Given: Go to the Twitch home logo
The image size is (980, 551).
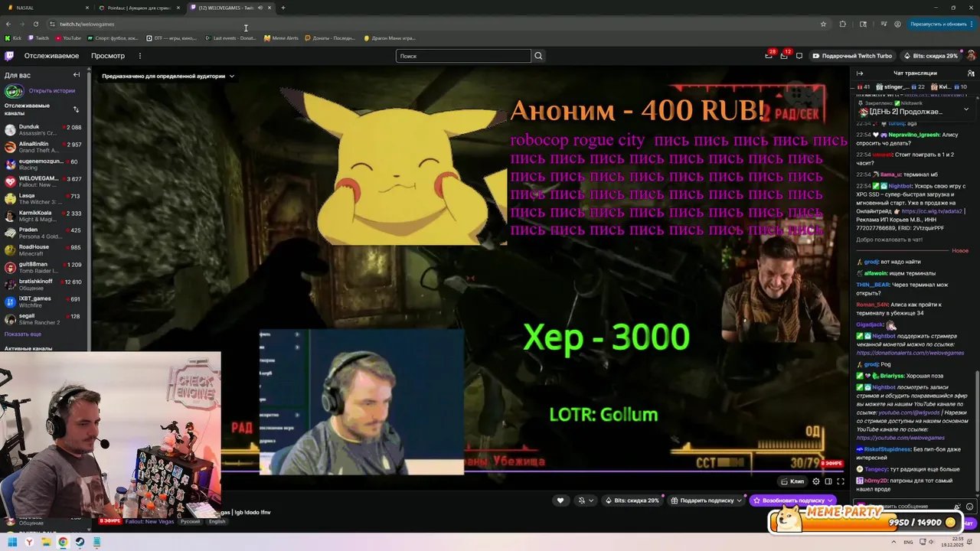Looking at the screenshot, I should 9,56.
